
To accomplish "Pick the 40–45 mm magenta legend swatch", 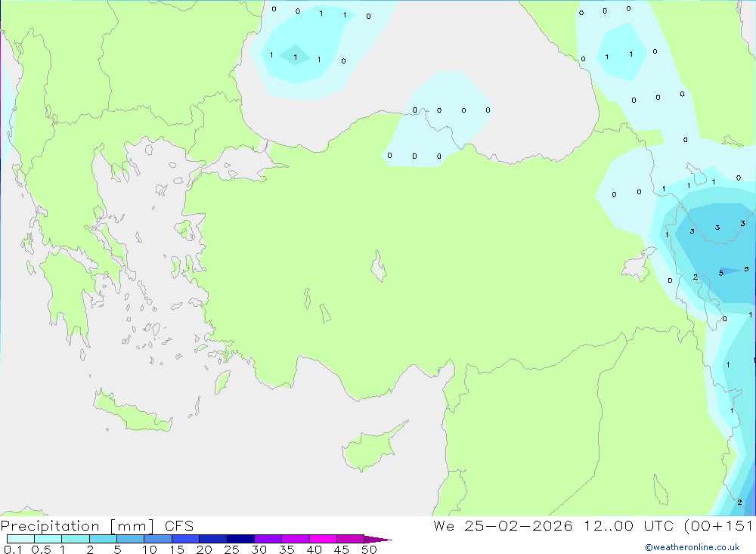I will [x=323, y=539].
